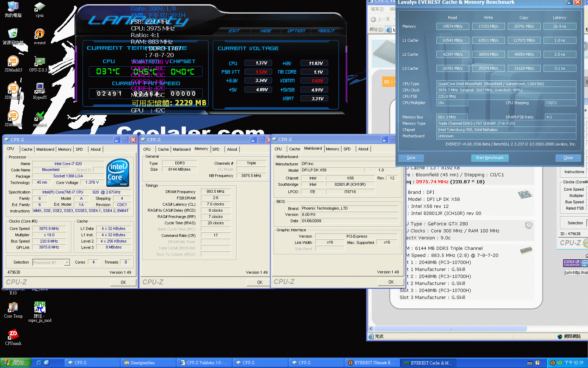Switch to EVEREST Ultimate taskbar button
588x368 pixels.
tap(372, 363)
